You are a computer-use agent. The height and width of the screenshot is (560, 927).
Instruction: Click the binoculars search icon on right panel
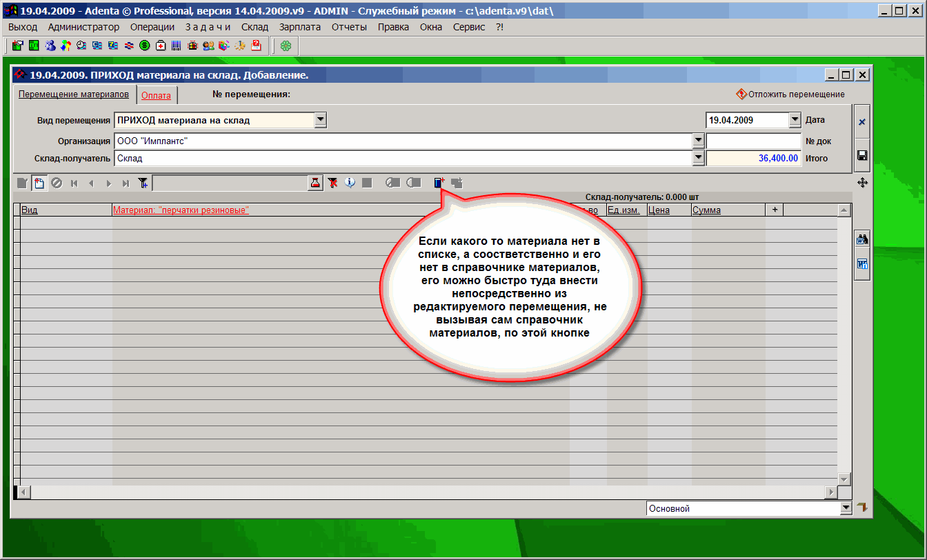click(x=862, y=240)
